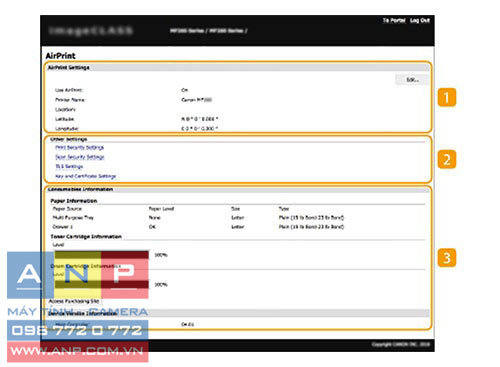
Task: Click the Paper Source column header
Action: click(x=67, y=209)
